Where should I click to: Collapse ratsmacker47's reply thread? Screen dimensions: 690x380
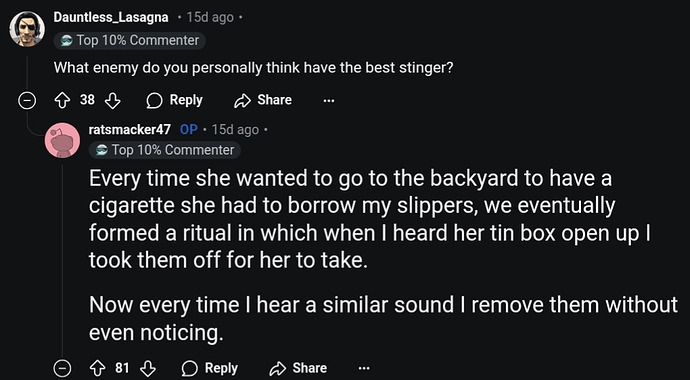[x=62, y=369]
